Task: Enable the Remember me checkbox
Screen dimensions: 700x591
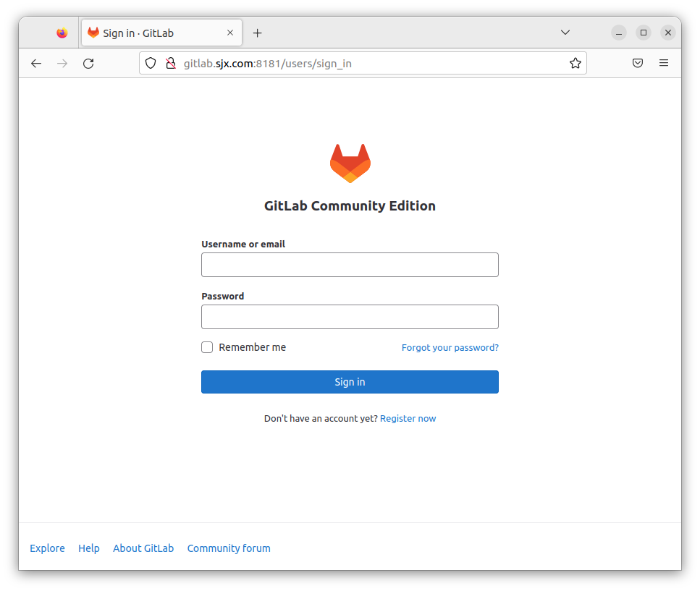Action: pyautogui.click(x=207, y=347)
